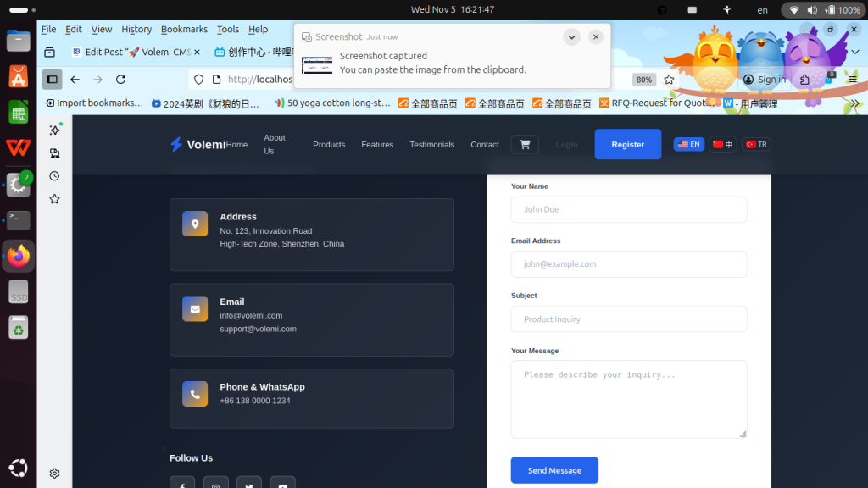Screen dimensions: 868x488
Task: Click the sidebar AI chatbot sparkle icon
Action: [54, 130]
